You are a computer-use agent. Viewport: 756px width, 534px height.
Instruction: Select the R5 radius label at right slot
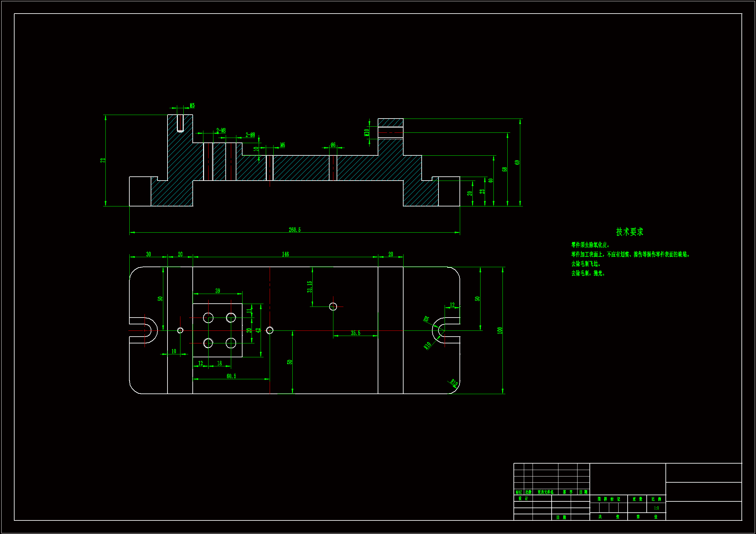pos(426,319)
